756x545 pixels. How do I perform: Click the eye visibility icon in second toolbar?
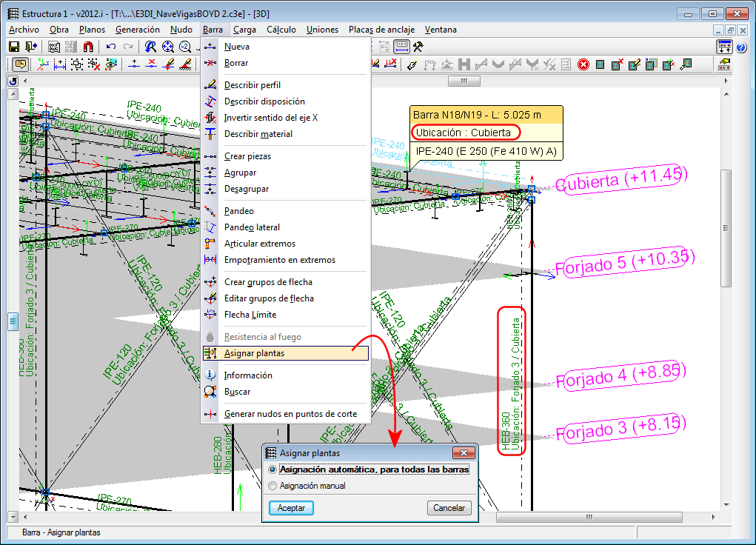click(111, 65)
